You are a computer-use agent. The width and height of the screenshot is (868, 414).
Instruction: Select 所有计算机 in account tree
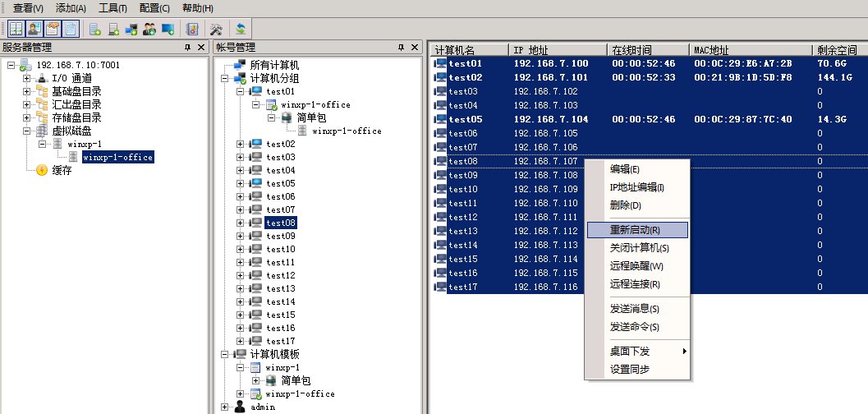pyautogui.click(x=274, y=66)
